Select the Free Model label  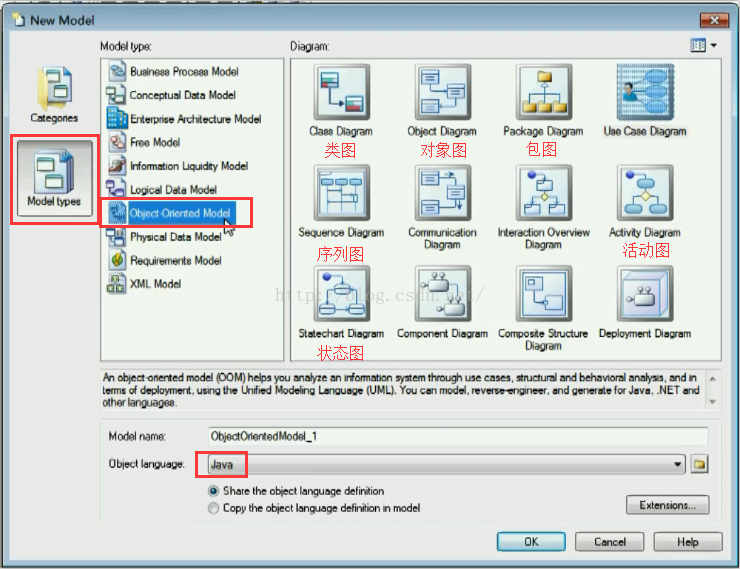(x=155, y=142)
